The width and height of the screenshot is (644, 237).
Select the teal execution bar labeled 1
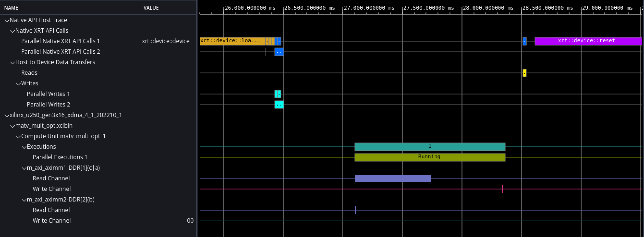pyautogui.click(x=430, y=147)
